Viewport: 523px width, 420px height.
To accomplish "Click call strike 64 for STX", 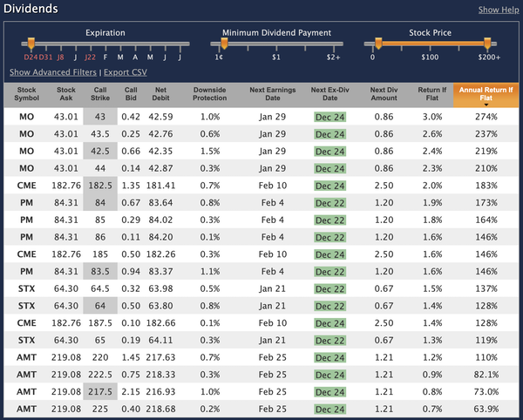I will click(100, 306).
